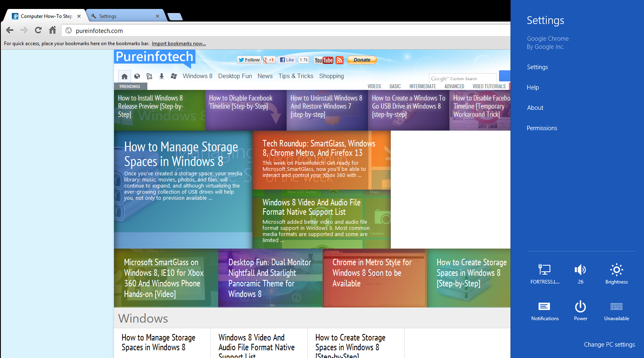Open a new browser tab
Screen dimensions: 644x358
point(175,17)
